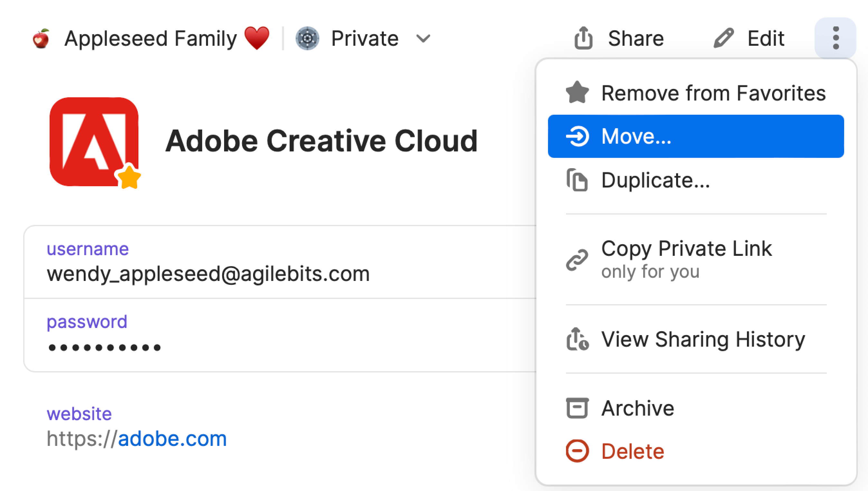Select Move from the context menu
The height and width of the screenshot is (491, 868).
click(696, 136)
